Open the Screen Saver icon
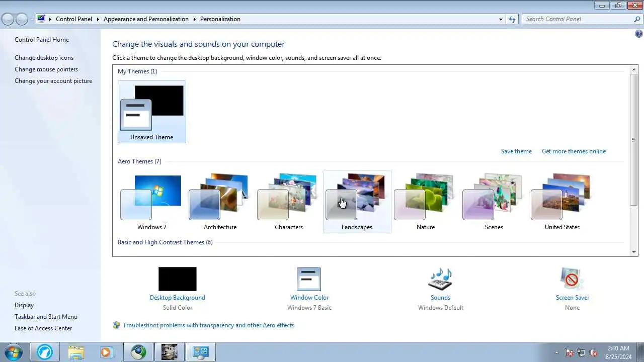Viewport: 644px width, 362px height. (x=572, y=279)
